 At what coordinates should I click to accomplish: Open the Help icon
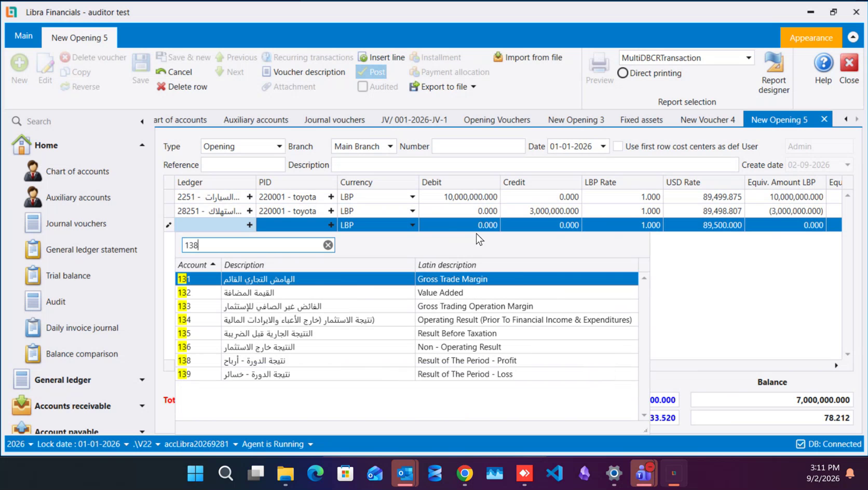pyautogui.click(x=823, y=63)
